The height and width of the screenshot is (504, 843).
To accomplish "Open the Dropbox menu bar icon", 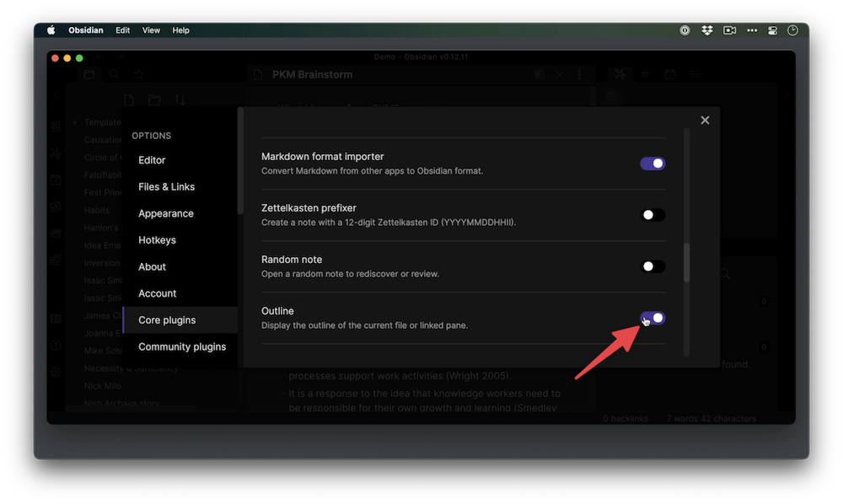I will [707, 30].
